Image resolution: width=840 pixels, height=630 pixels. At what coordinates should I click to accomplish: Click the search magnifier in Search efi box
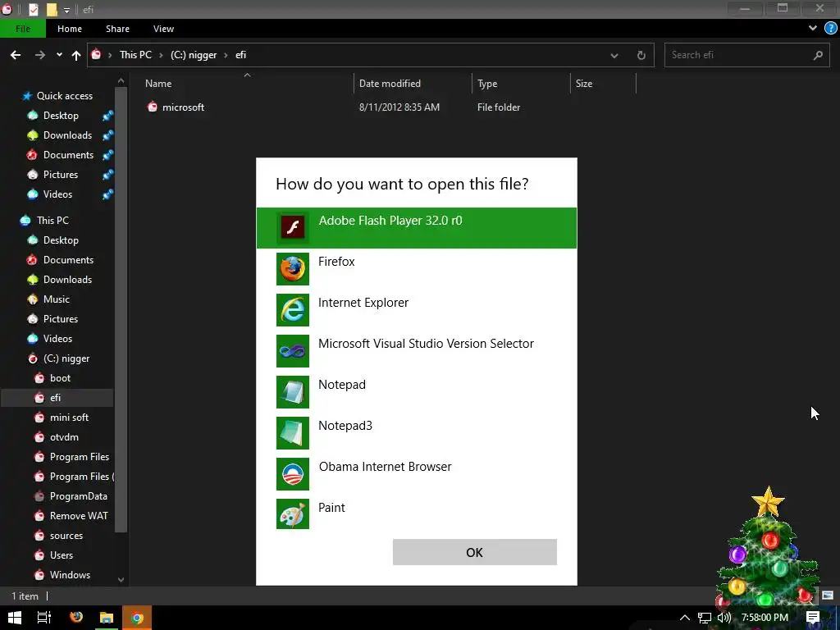(818, 55)
